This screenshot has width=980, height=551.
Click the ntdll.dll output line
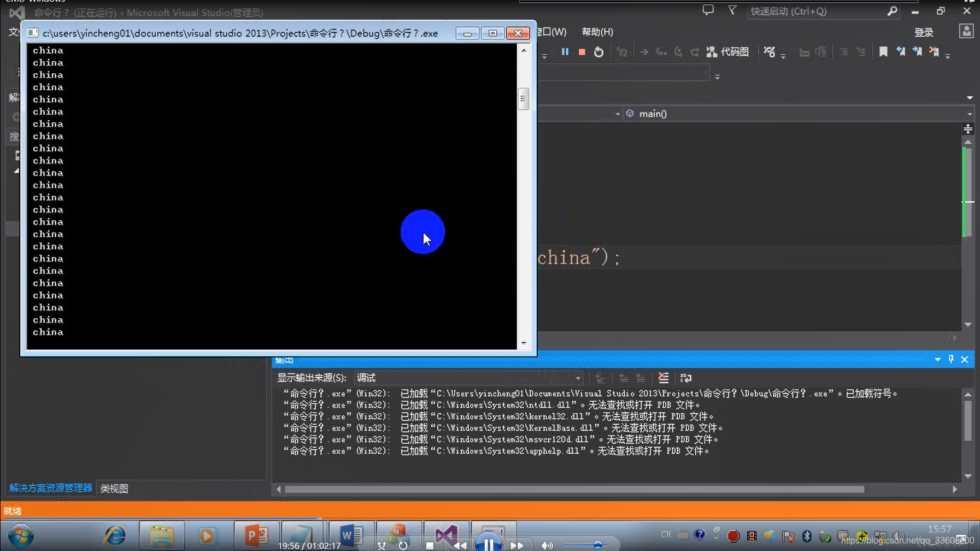[491, 405]
